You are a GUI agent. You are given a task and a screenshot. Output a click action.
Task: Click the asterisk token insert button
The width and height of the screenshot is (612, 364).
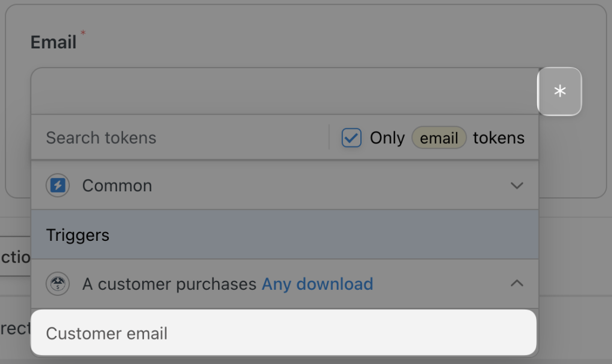click(x=559, y=91)
